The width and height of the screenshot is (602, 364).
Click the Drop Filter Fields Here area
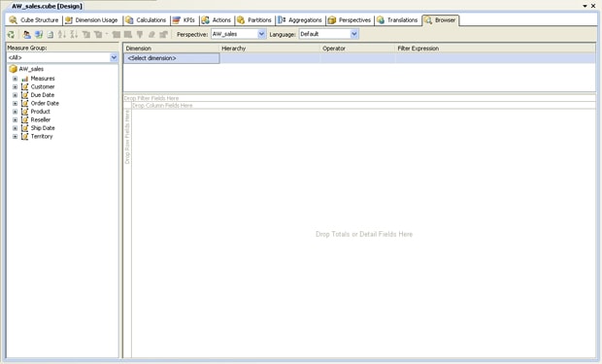359,98
